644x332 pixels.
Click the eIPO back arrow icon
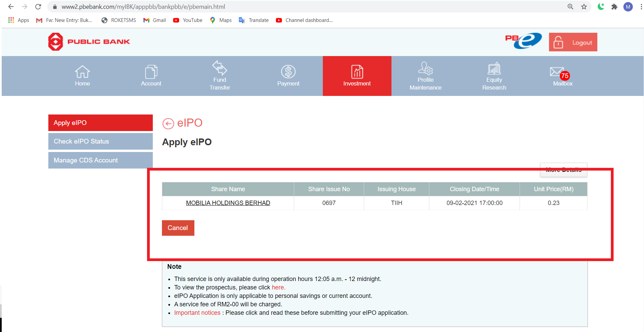(168, 124)
